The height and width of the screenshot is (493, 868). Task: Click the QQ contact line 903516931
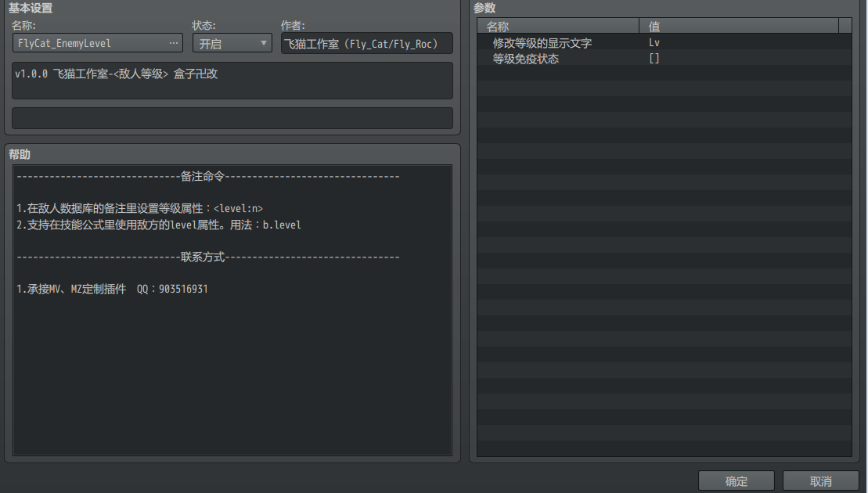click(112, 289)
